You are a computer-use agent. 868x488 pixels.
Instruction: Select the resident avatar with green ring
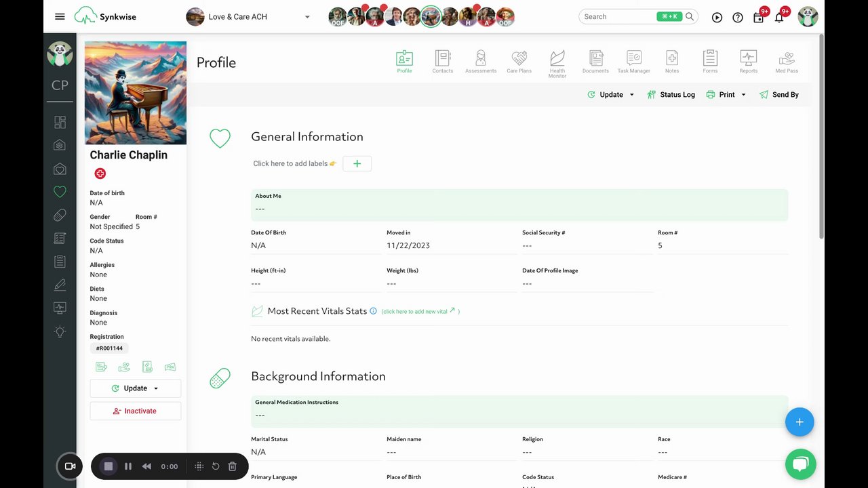(x=431, y=17)
